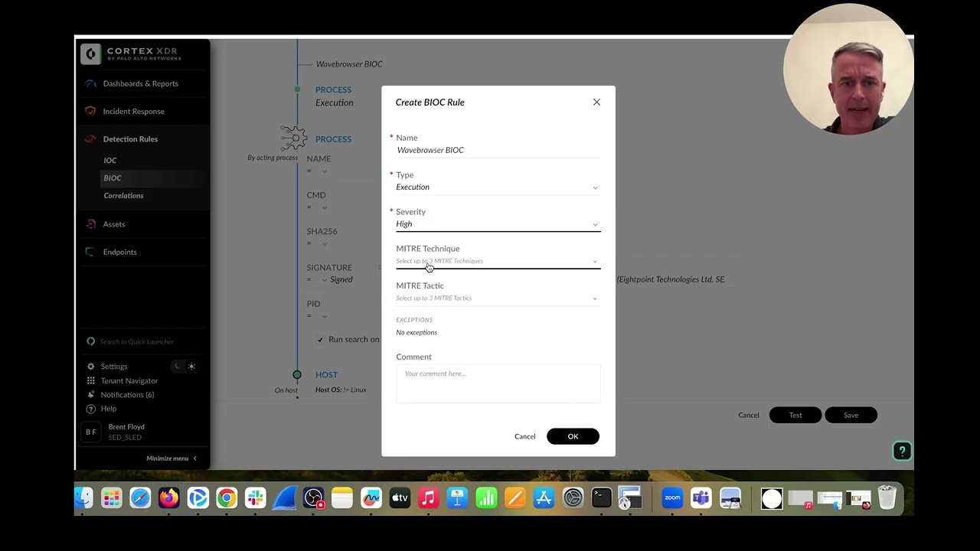Click the Test button on the query page
The image size is (980, 551).
795,415
